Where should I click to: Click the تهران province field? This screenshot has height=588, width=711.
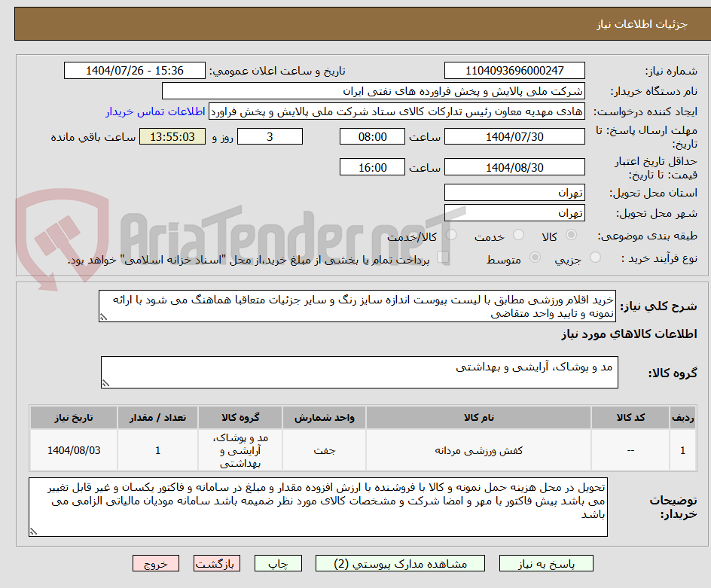pyautogui.click(x=514, y=193)
